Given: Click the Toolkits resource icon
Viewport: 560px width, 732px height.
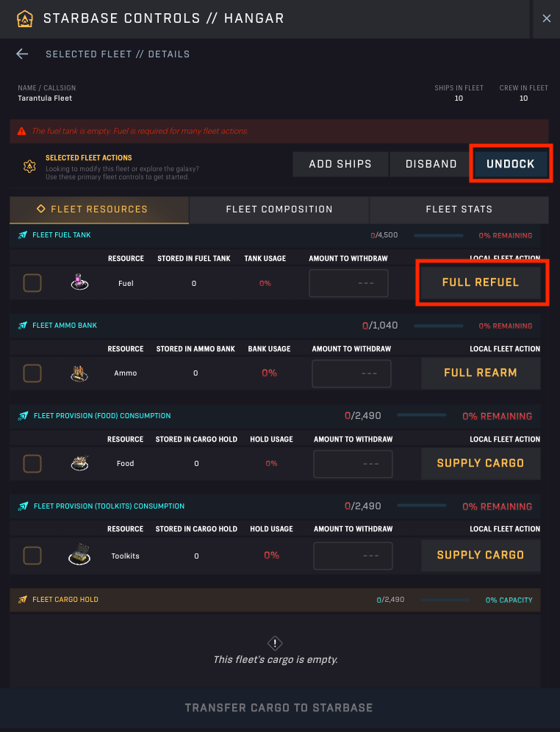Looking at the screenshot, I should tap(79, 555).
